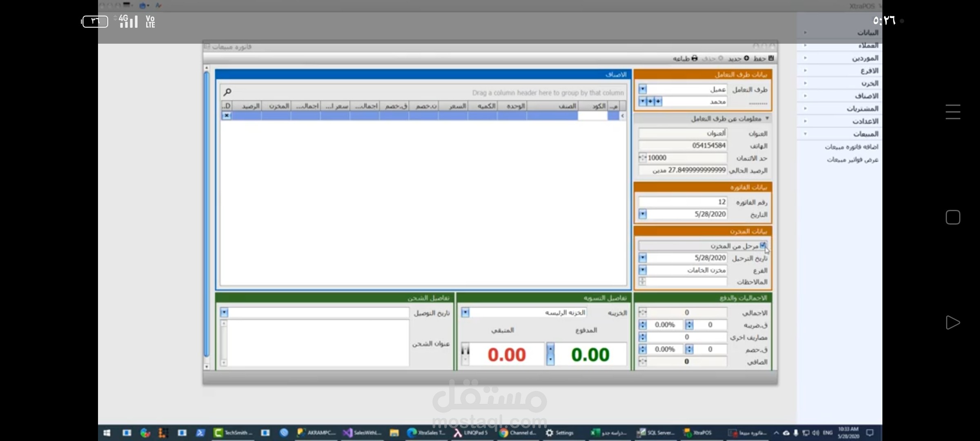Create a new invoice with جديد

click(x=739, y=58)
